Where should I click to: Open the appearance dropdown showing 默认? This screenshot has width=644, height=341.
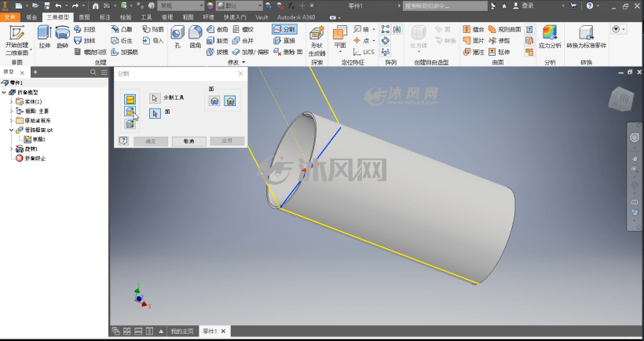(240, 5)
